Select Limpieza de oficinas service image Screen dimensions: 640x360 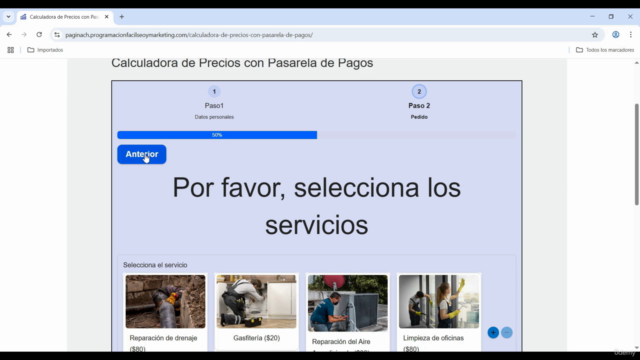(439, 301)
